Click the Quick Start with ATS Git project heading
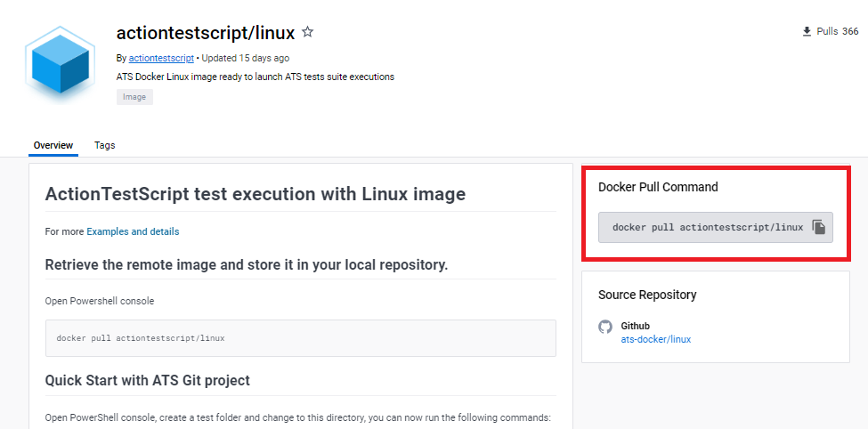This screenshot has height=429, width=868. tap(147, 380)
